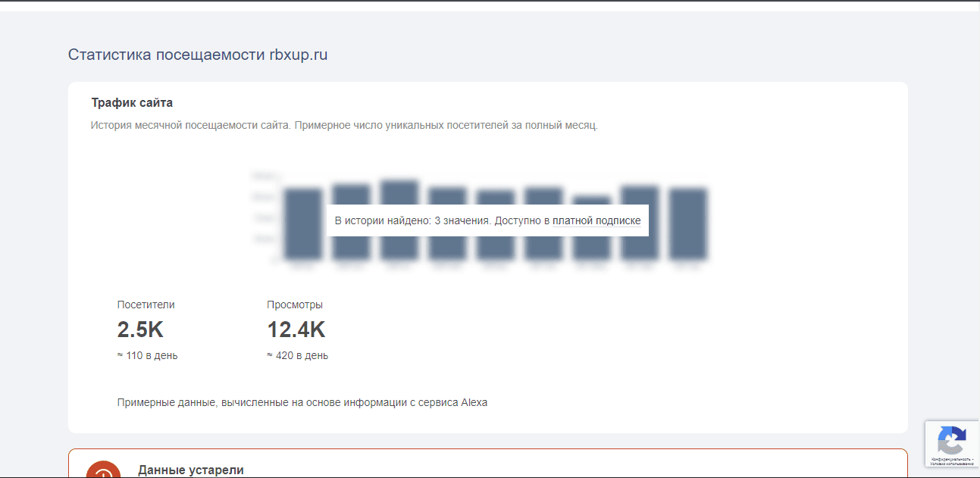980x478 pixels.
Task: Open the платной подписке link
Action: tap(596, 221)
